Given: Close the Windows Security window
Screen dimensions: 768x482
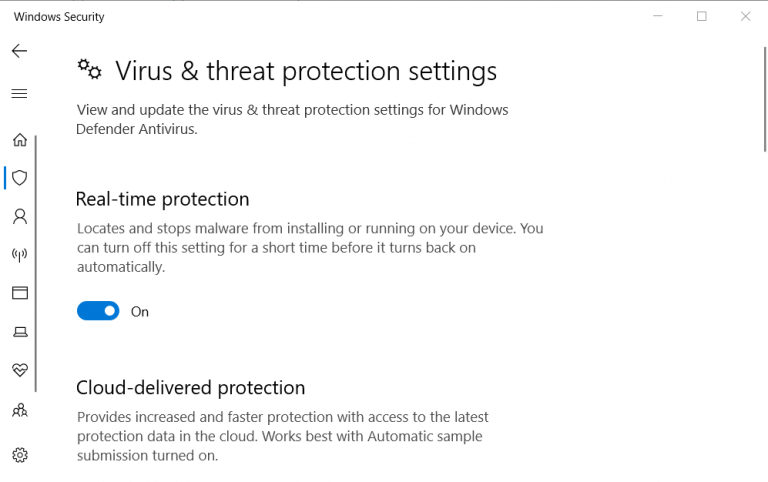Looking at the screenshot, I should pos(745,16).
